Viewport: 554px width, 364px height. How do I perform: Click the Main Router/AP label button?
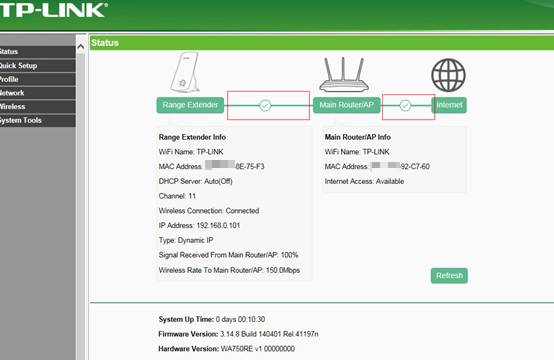pos(347,105)
